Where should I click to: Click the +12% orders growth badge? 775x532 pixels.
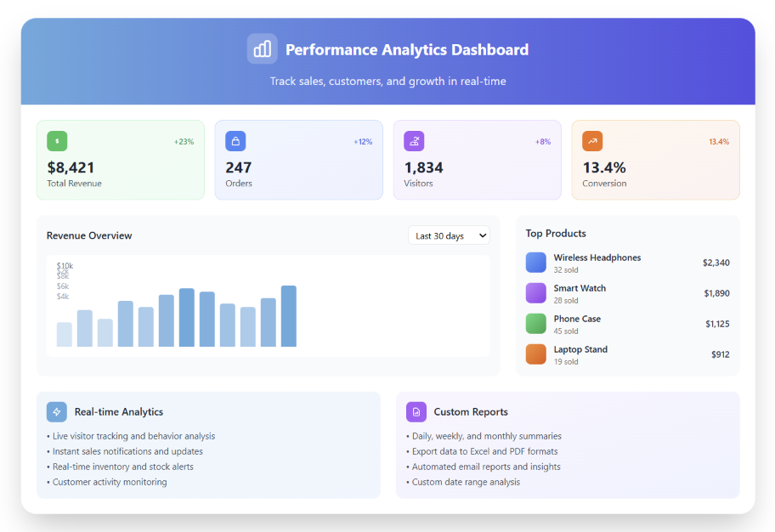[363, 142]
